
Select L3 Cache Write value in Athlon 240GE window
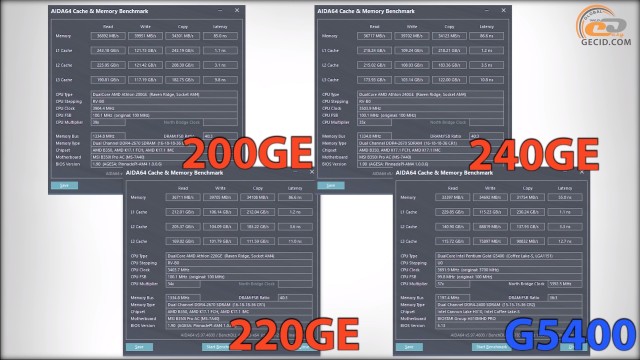pyautogui.click(x=412, y=80)
